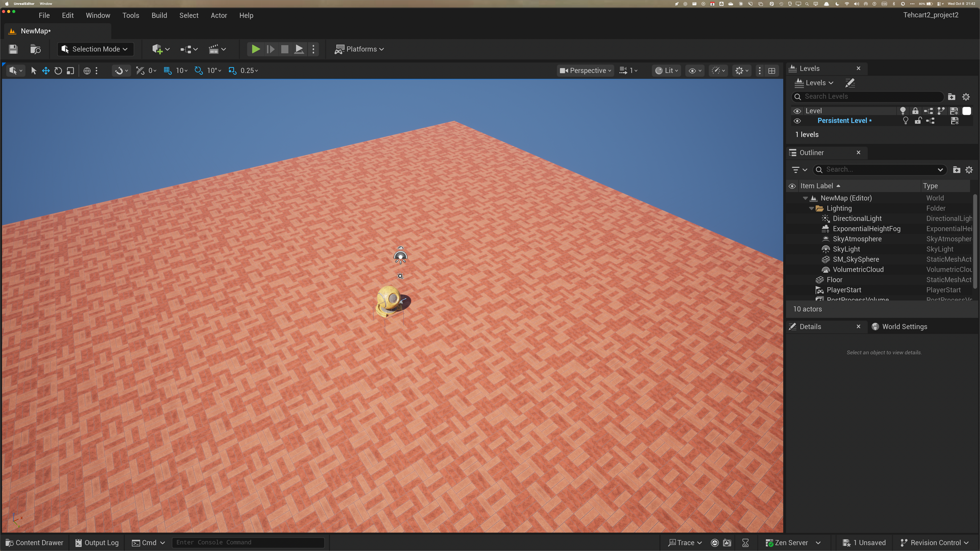Open the Tools menu
The height and width of the screenshot is (551, 980).
[131, 16]
